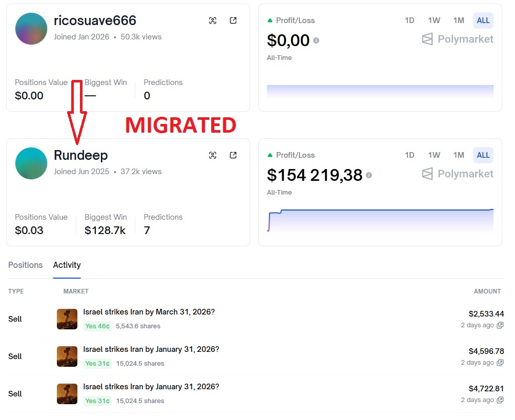Click the Rundeep avatar image
This screenshot has width=515, height=420.
31,163
